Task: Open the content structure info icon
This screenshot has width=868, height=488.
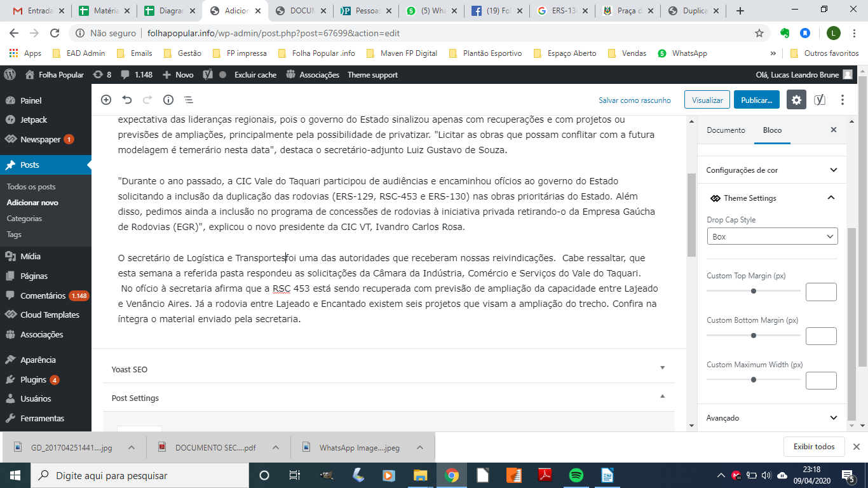Action: [x=168, y=100]
